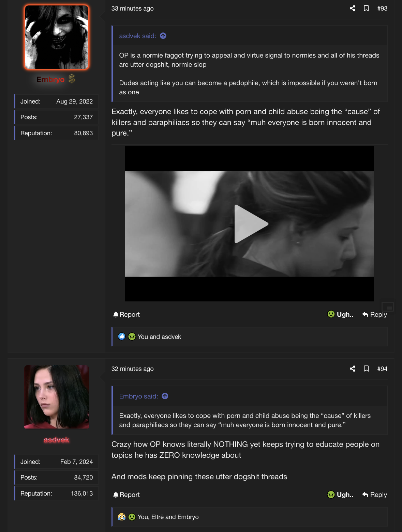The image size is (402, 532).
Task: Open thumbs-up reaction on post #93
Action: point(122,337)
